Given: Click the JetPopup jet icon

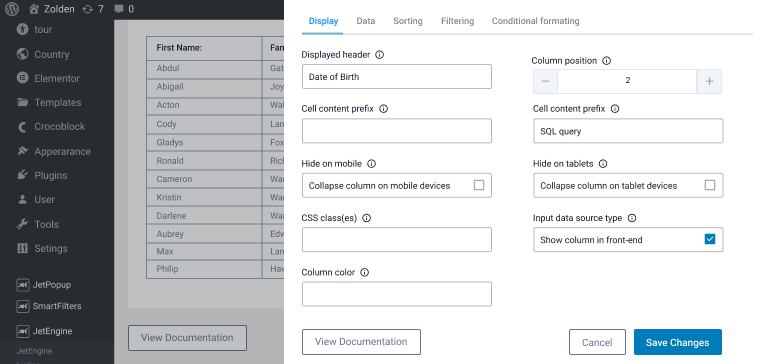Looking at the screenshot, I should (22, 285).
